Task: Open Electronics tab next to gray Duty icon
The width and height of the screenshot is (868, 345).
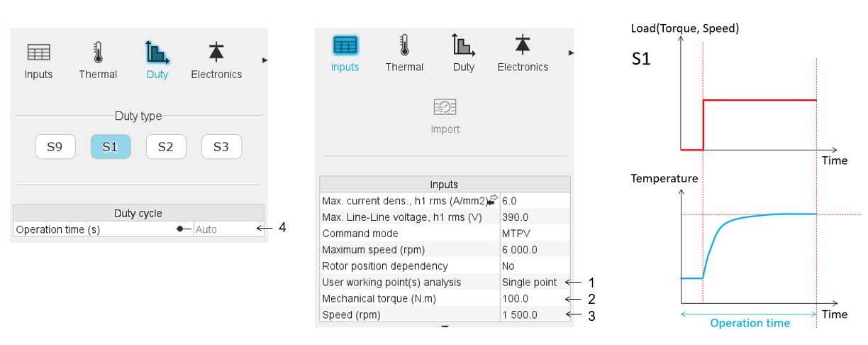Action: [x=523, y=46]
